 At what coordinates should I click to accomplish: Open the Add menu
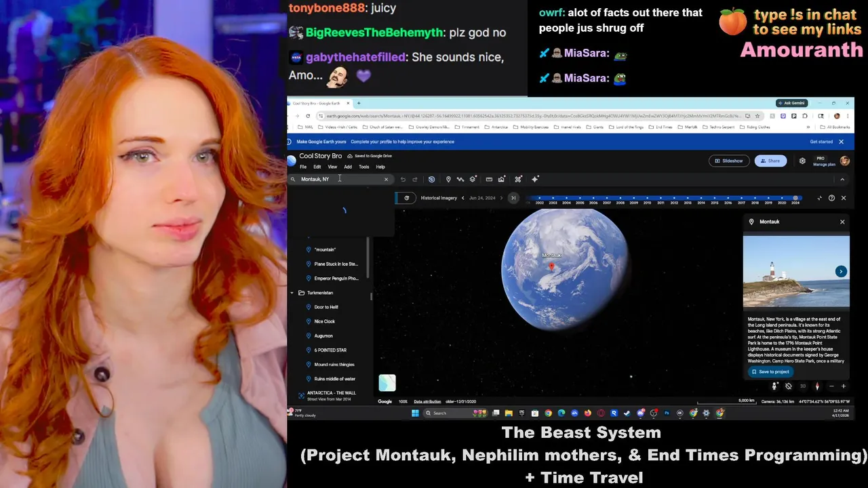[x=348, y=167]
